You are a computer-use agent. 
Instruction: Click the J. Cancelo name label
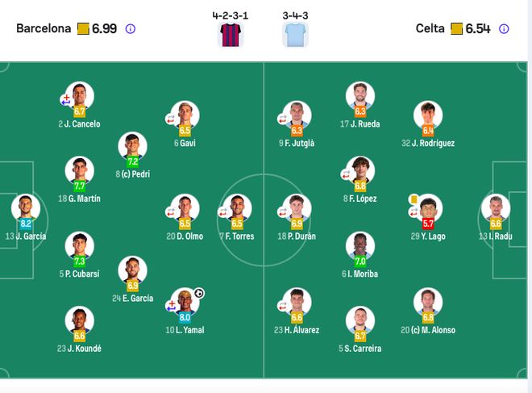coord(79,124)
